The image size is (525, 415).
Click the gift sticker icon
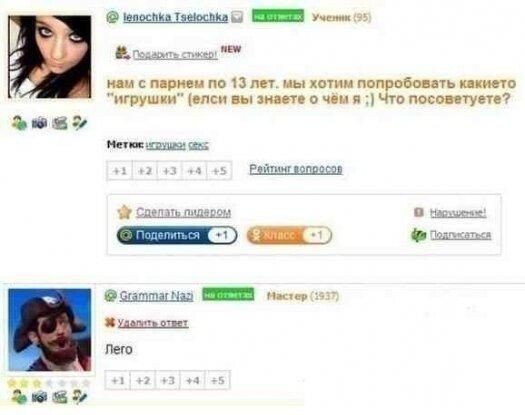[123, 53]
